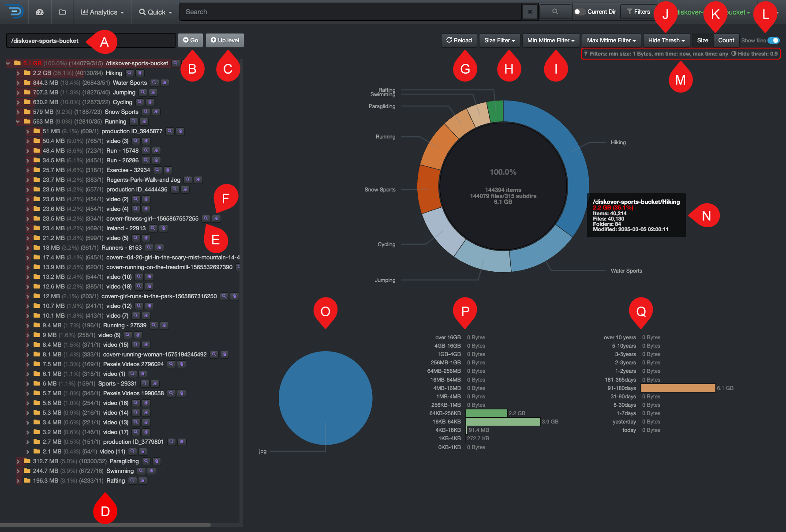
Task: Open the Max Mtime Filter dropdown
Action: pos(611,40)
